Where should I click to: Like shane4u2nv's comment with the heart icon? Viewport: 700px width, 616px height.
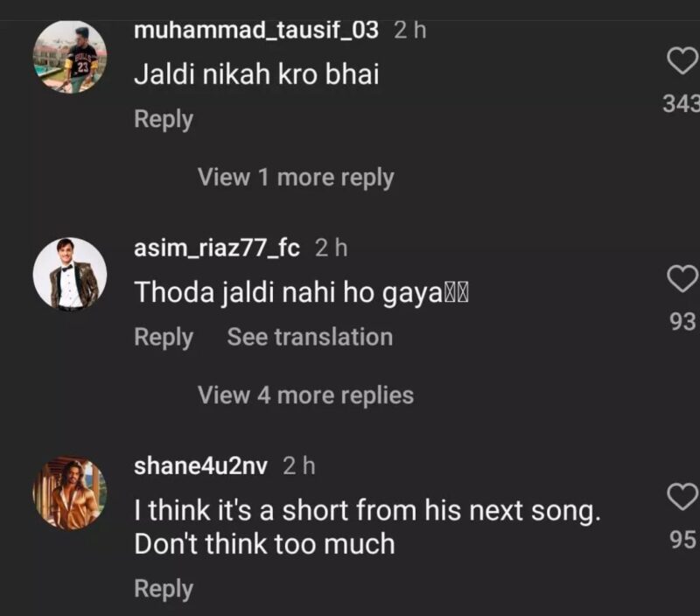[x=682, y=496]
